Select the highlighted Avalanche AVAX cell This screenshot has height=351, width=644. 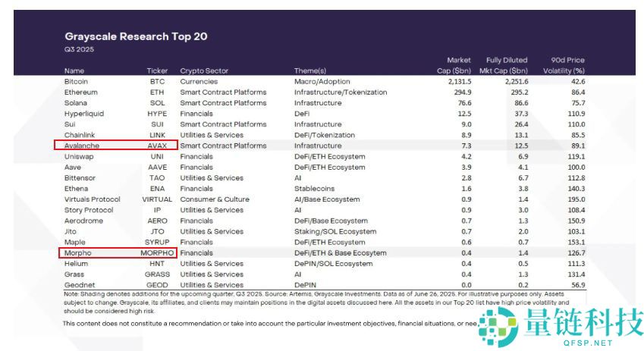click(116, 145)
